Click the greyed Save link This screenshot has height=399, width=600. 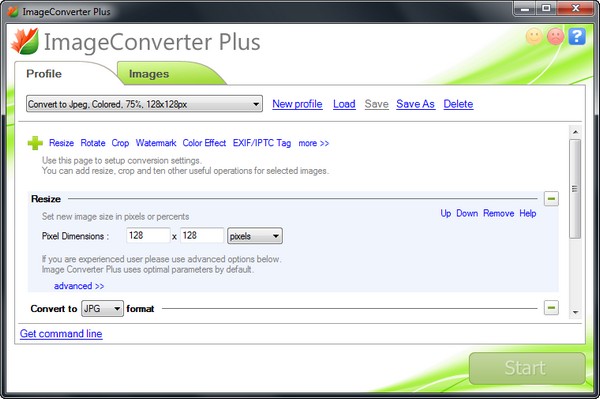click(x=377, y=104)
